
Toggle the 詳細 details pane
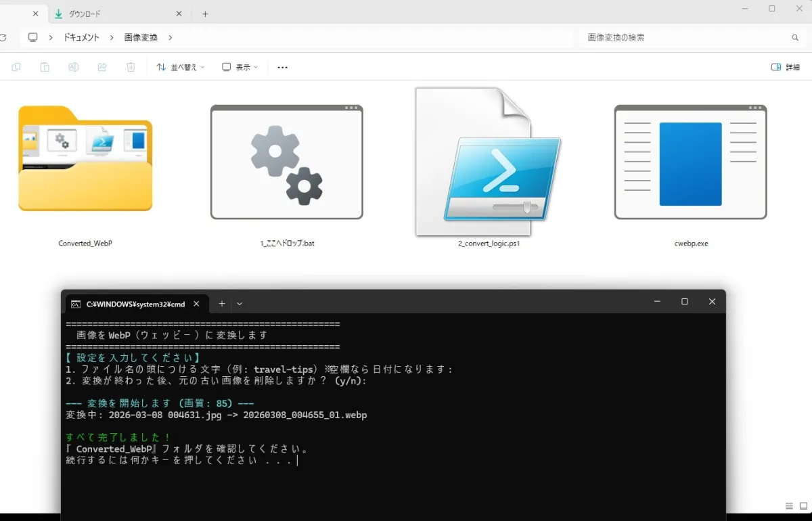786,67
